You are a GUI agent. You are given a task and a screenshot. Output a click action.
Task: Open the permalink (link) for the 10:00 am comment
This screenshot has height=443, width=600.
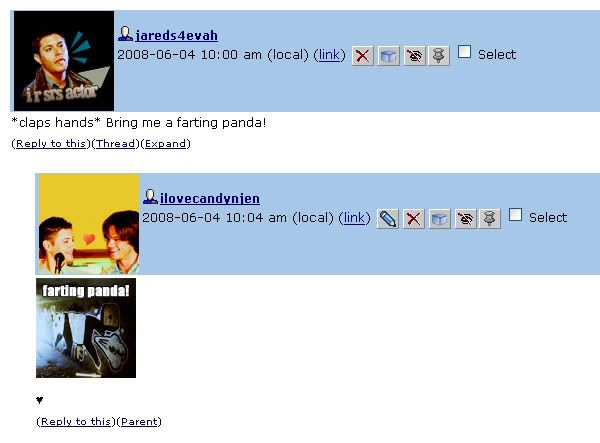click(x=329, y=55)
